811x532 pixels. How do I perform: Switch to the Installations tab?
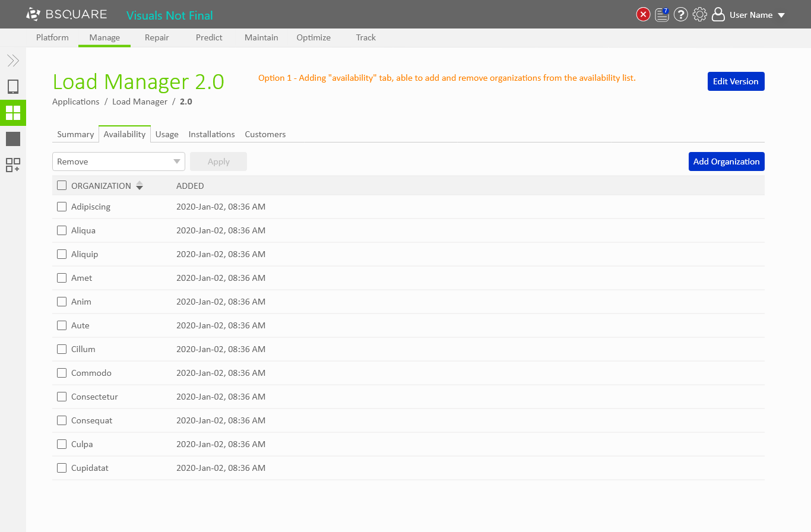click(x=211, y=134)
